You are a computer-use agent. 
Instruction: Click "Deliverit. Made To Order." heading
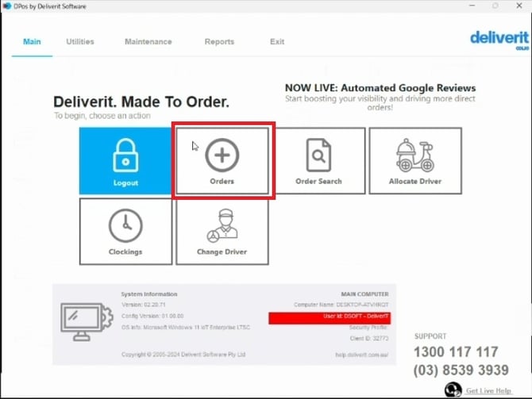pos(141,102)
